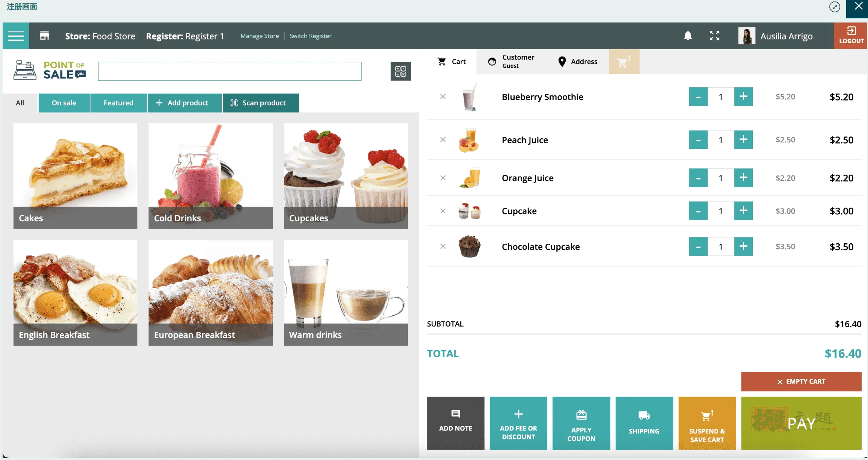Open suspended carts tab icon
The width and height of the screenshot is (868, 460).
[624, 61]
